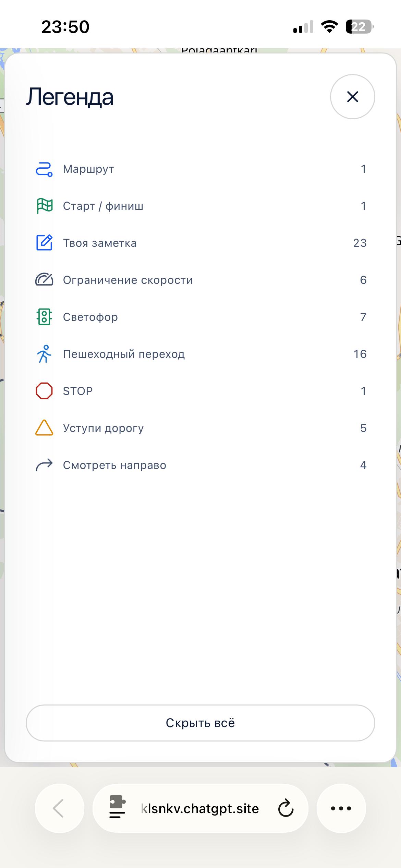Tap the Светофор traffic light icon
Image resolution: width=401 pixels, height=868 pixels.
[44, 317]
